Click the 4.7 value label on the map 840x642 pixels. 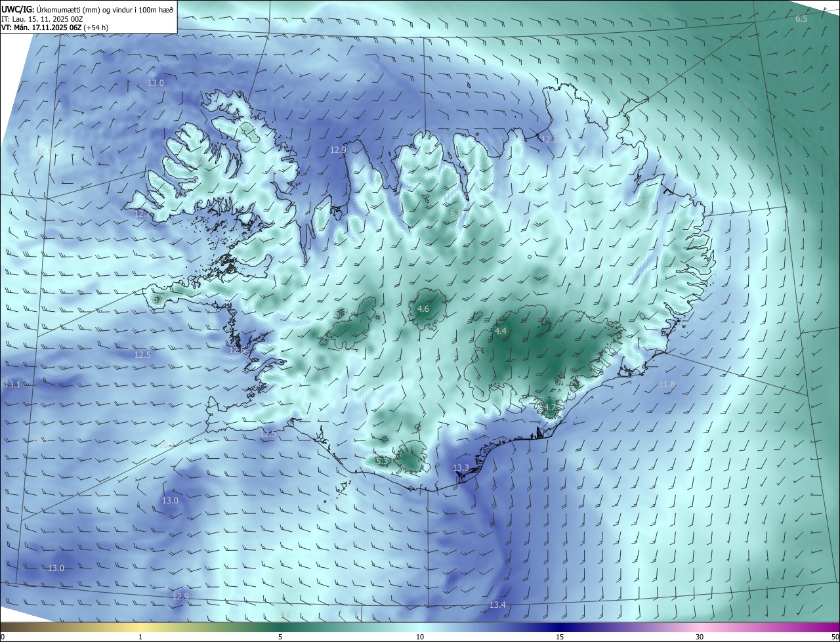pos(549,408)
